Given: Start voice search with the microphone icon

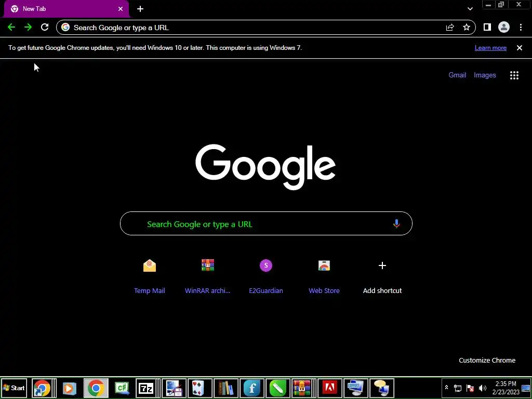Looking at the screenshot, I should click(396, 223).
